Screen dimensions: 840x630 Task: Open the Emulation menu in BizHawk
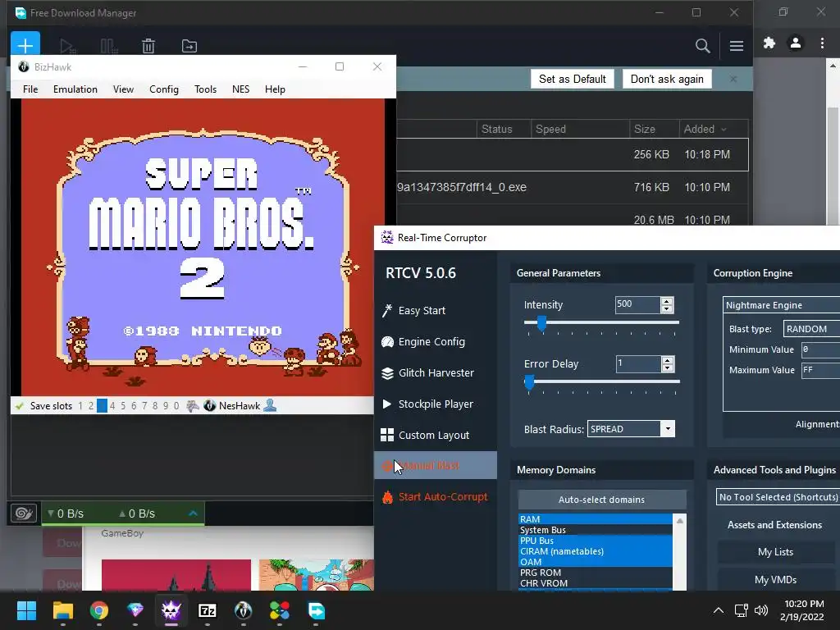tap(75, 89)
